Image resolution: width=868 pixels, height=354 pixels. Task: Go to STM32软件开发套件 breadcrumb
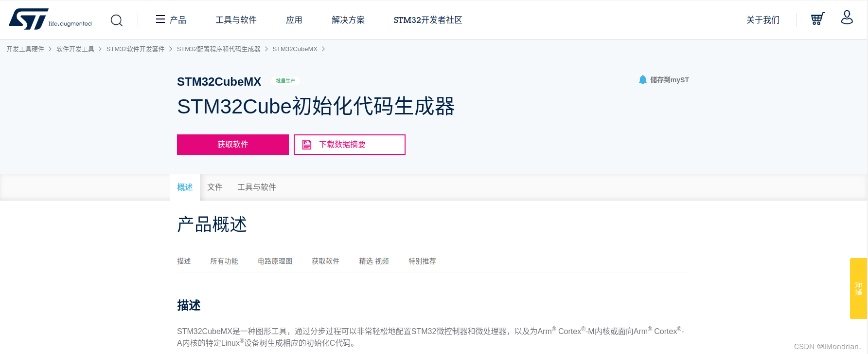[x=136, y=49]
